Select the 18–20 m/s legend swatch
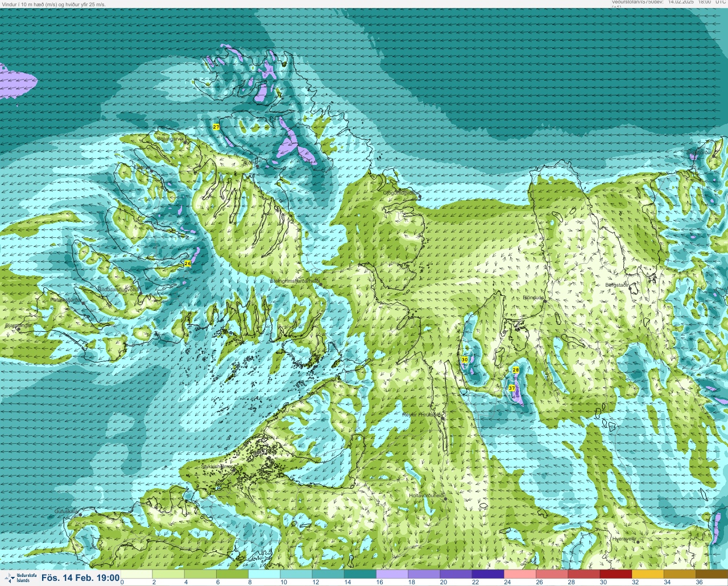The height and width of the screenshot is (586, 728). click(x=425, y=573)
